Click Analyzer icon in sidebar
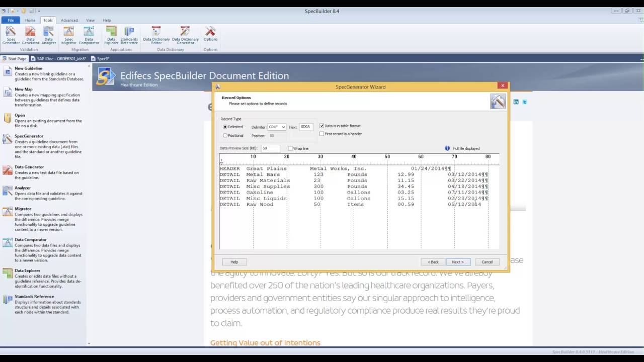The height and width of the screenshot is (362, 644). coord(7,191)
